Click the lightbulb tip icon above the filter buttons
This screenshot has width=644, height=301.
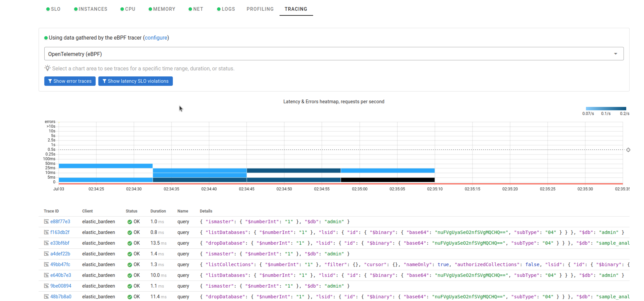47,68
